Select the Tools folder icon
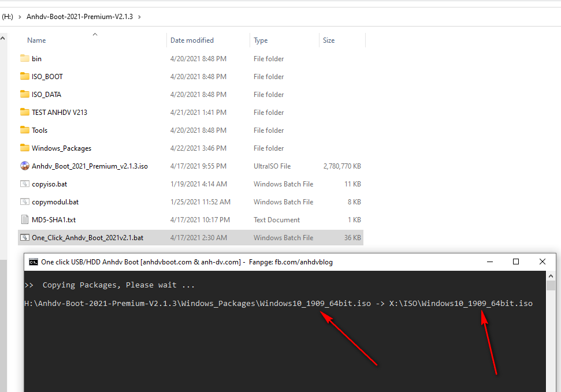The image size is (561, 392). 25,130
